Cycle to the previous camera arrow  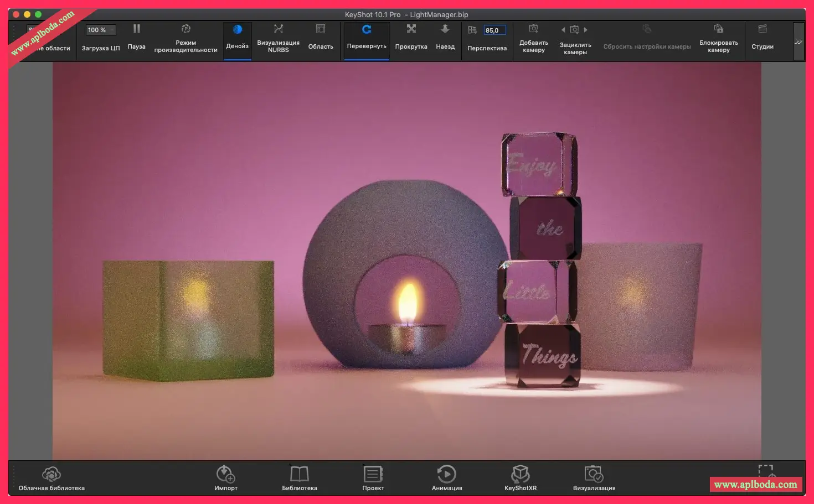[563, 30]
